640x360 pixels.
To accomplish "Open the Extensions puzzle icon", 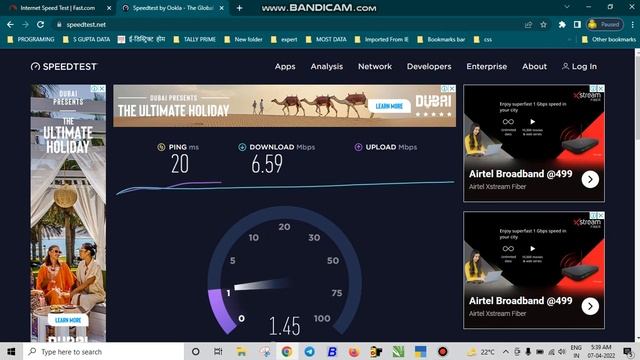I will pos(562,24).
